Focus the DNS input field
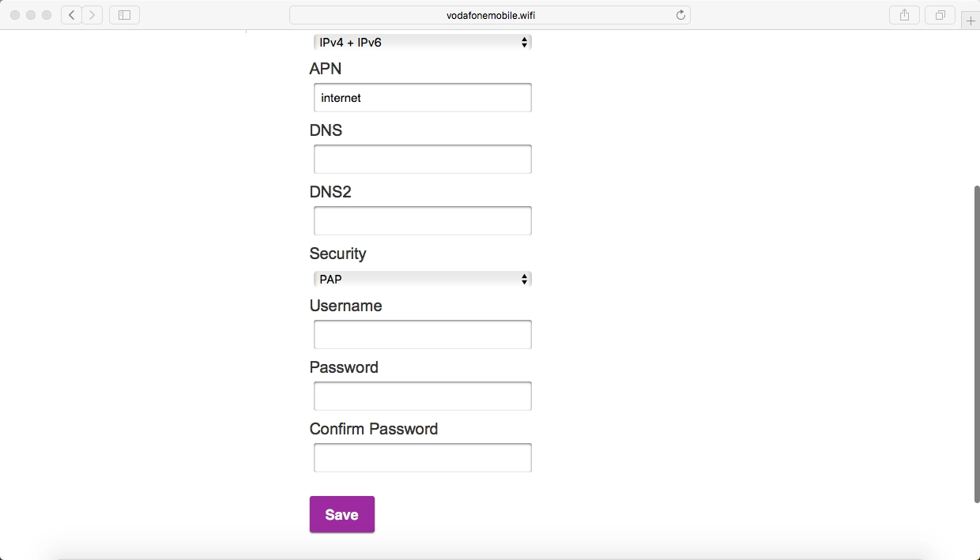Viewport: 980px width, 560px height. [x=422, y=160]
